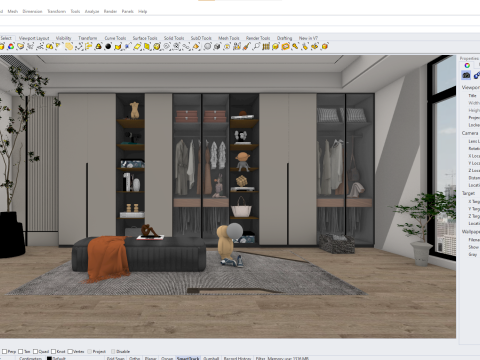Tick the Disable osnap checkbox
This screenshot has height=360, width=480.
tap(113, 351)
